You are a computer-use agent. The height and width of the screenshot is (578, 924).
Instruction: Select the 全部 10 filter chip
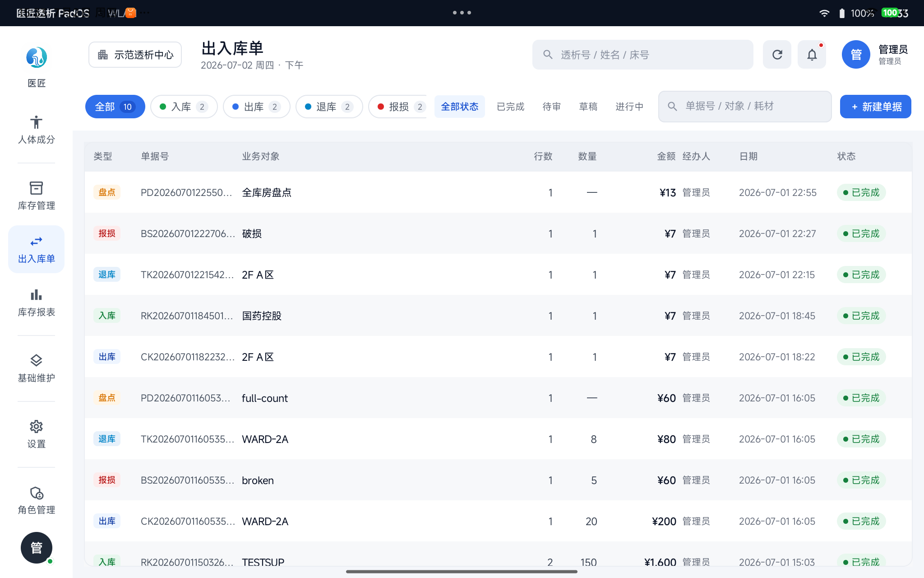click(x=115, y=107)
